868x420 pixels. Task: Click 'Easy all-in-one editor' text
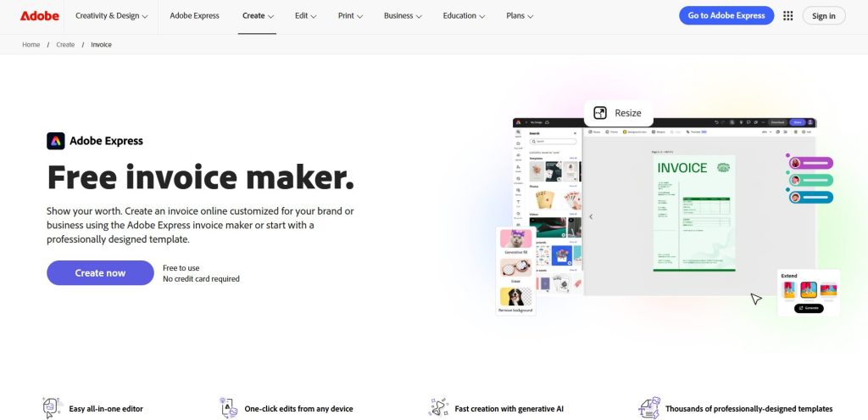click(106, 409)
